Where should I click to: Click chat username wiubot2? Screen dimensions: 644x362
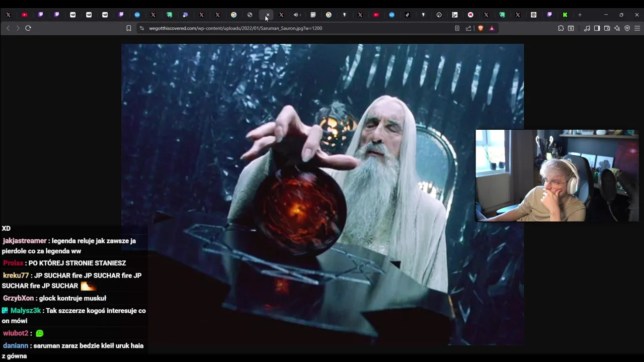click(16, 333)
